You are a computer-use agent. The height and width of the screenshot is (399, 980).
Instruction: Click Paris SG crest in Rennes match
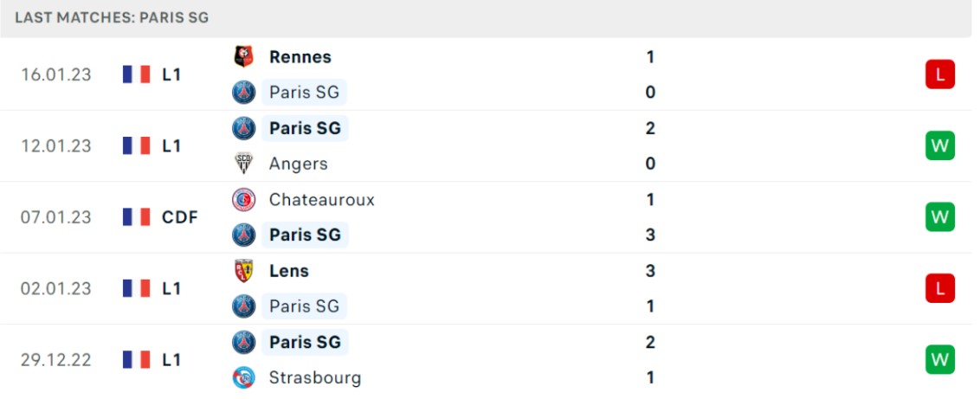(244, 93)
